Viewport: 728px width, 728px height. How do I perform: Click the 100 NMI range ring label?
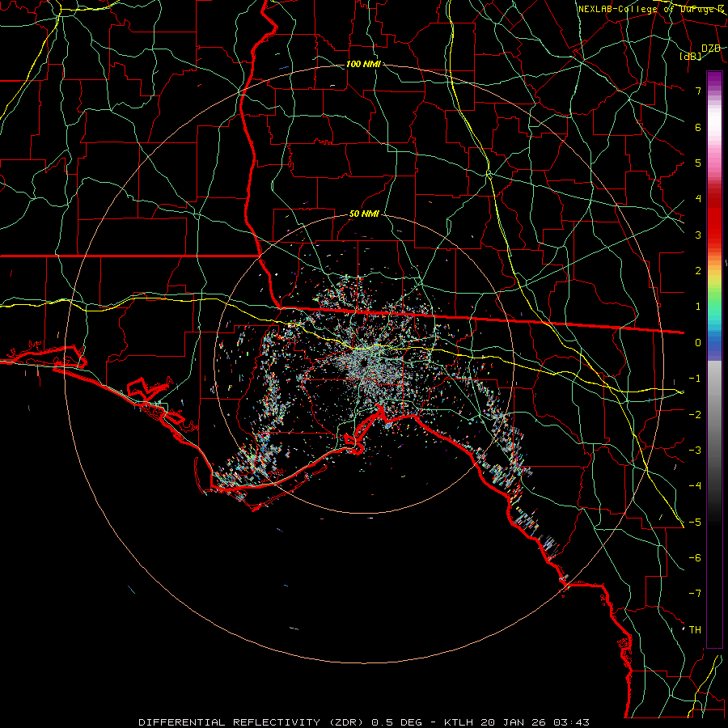pos(363,64)
